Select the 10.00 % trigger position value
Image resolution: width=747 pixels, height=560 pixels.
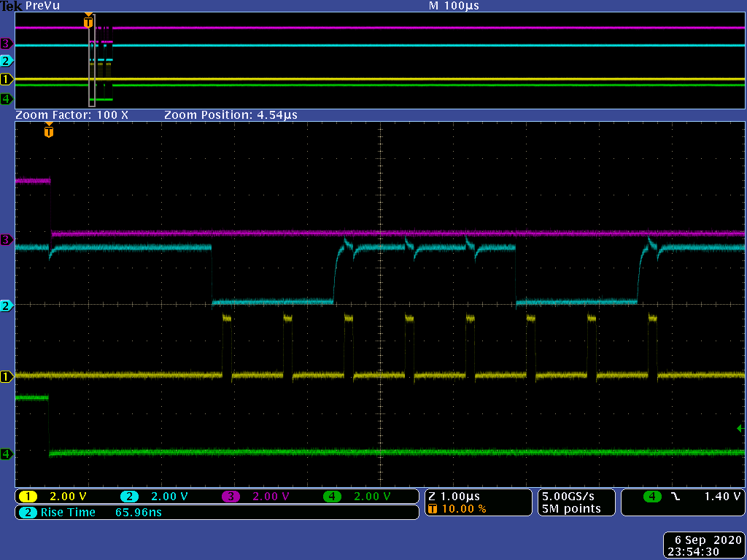(x=464, y=509)
